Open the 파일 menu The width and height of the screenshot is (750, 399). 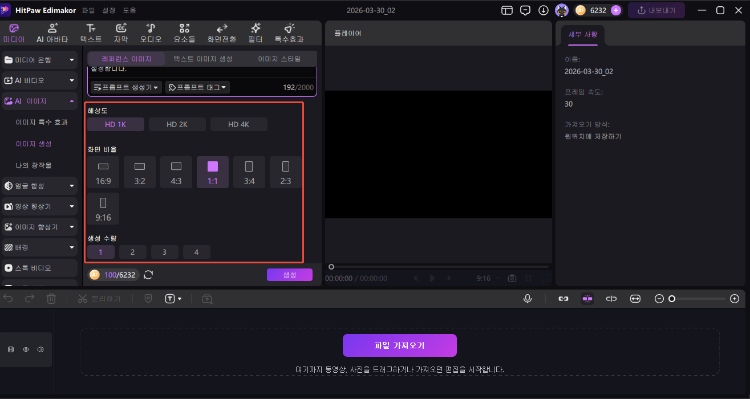pyautogui.click(x=88, y=10)
